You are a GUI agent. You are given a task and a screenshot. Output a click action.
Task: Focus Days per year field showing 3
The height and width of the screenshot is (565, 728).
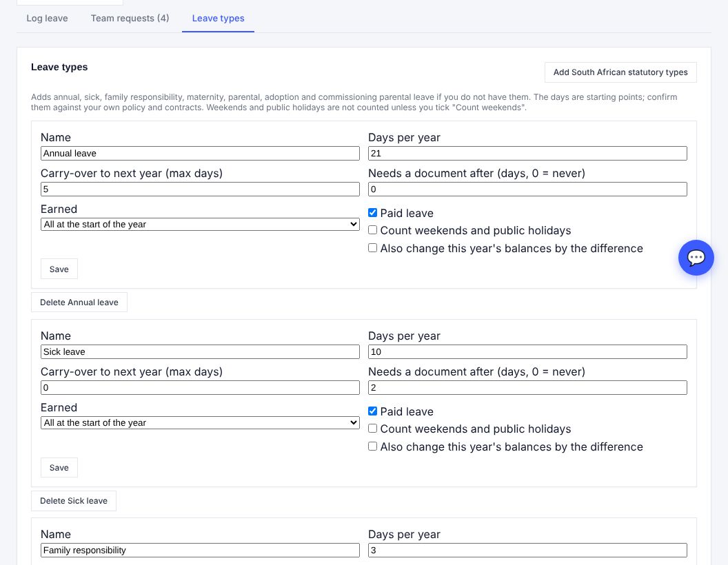click(527, 550)
